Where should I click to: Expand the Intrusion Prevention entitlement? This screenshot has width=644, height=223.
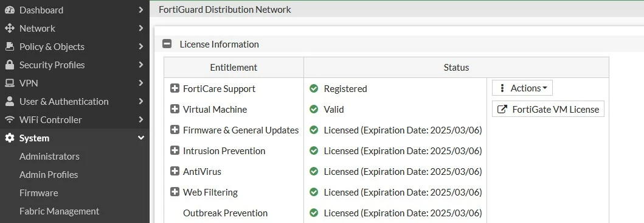click(x=175, y=150)
